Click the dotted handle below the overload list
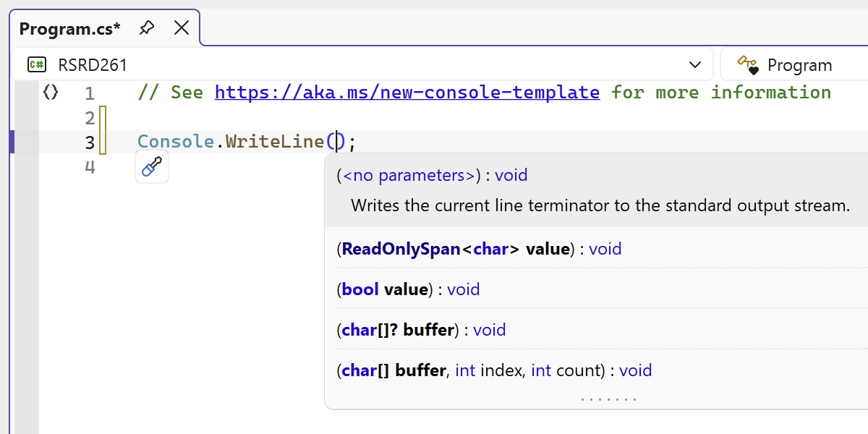868x434 pixels. click(608, 399)
